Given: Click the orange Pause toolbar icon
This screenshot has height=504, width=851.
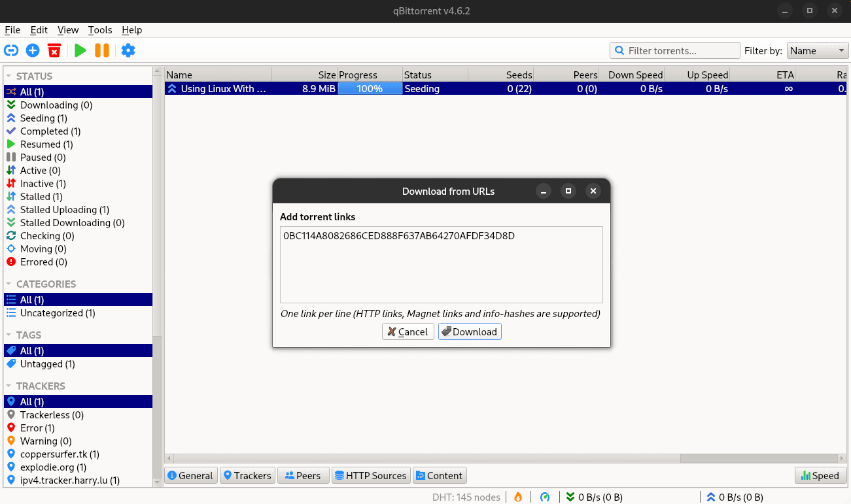Looking at the screenshot, I should (x=102, y=50).
